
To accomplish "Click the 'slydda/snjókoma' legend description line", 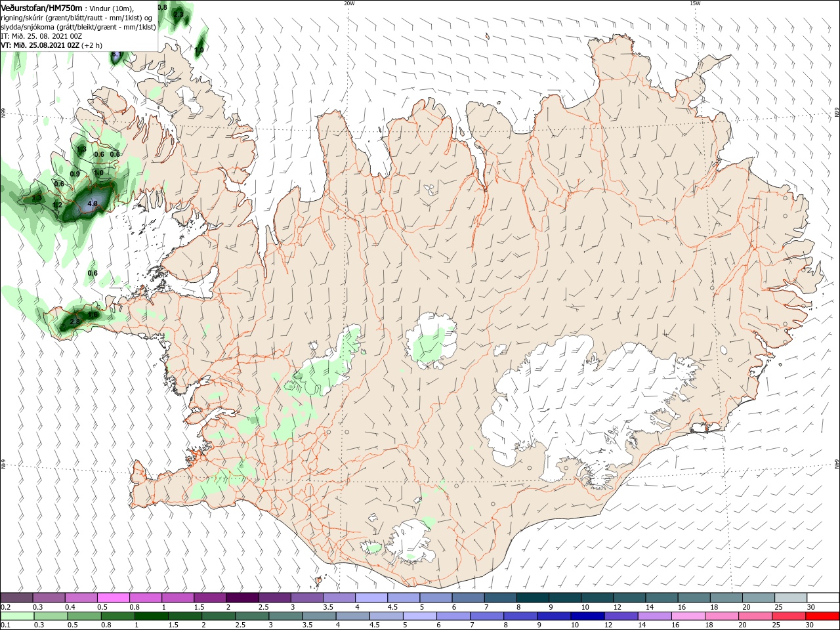I will pyautogui.click(x=79, y=27).
